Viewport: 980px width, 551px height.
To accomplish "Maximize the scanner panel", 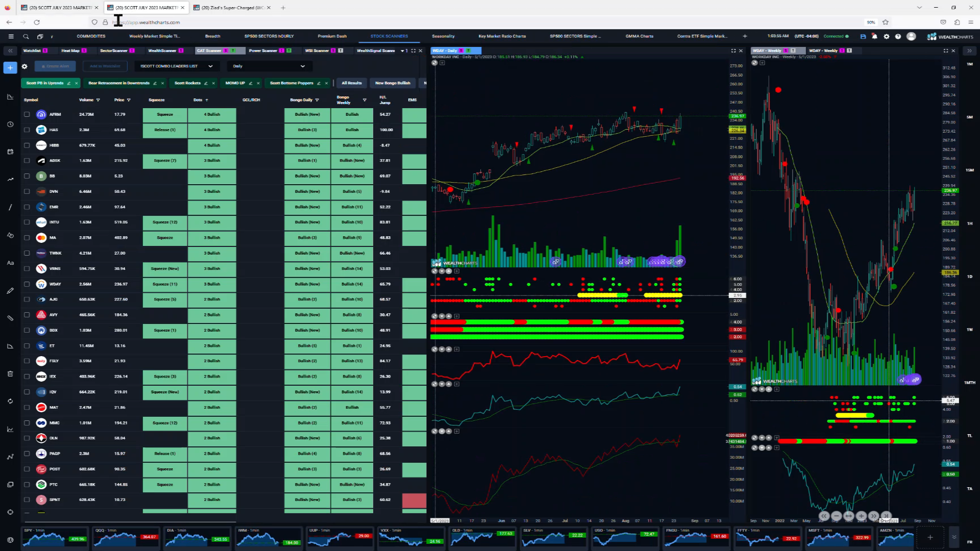I will point(413,51).
